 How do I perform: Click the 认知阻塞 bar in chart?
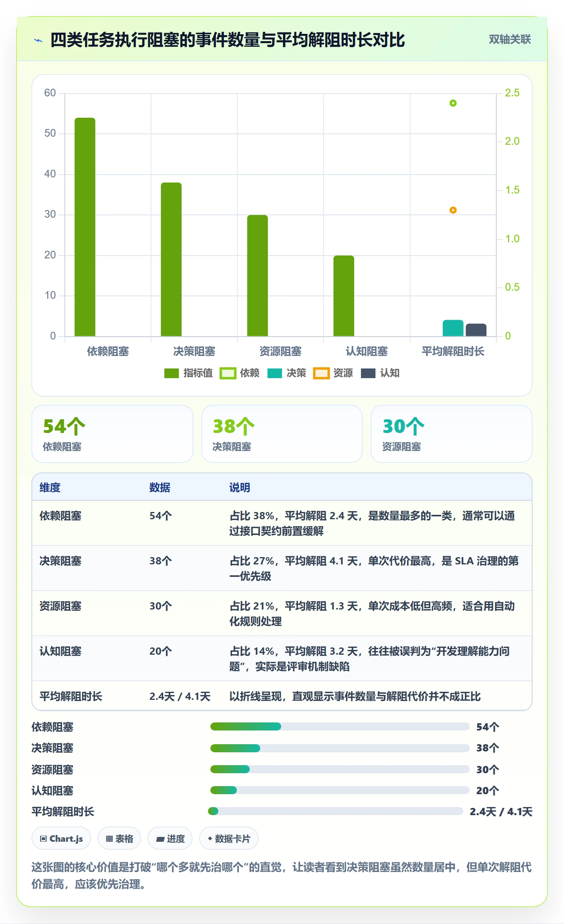tap(344, 296)
